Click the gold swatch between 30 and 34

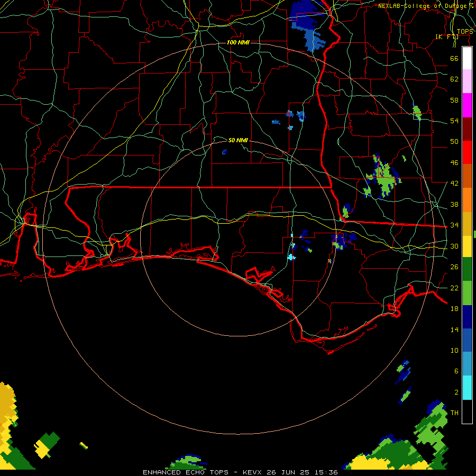[467, 223]
